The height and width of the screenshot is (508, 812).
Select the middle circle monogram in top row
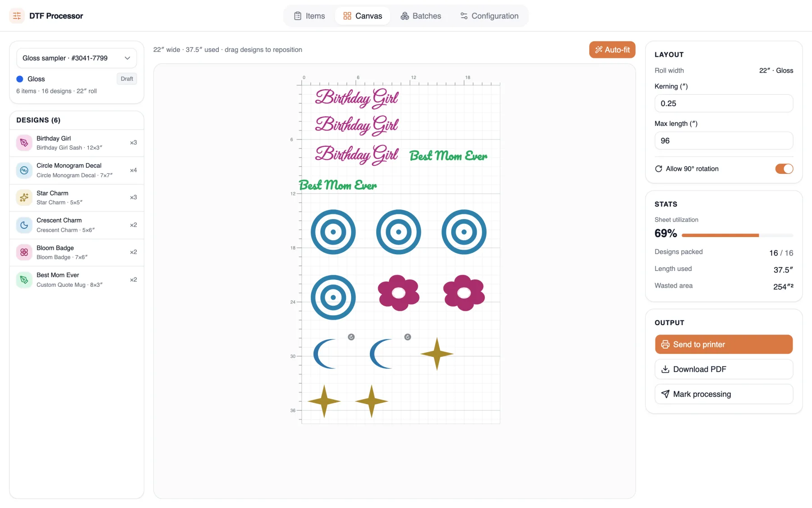tap(398, 232)
